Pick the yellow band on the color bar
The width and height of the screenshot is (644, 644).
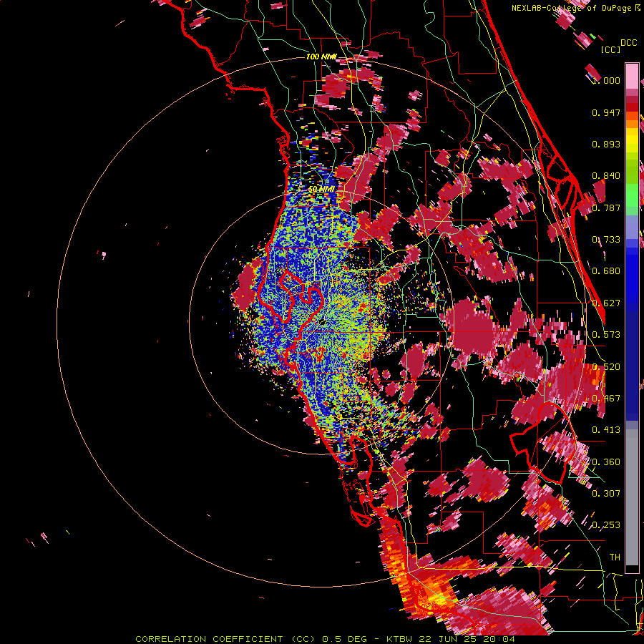pos(632,141)
